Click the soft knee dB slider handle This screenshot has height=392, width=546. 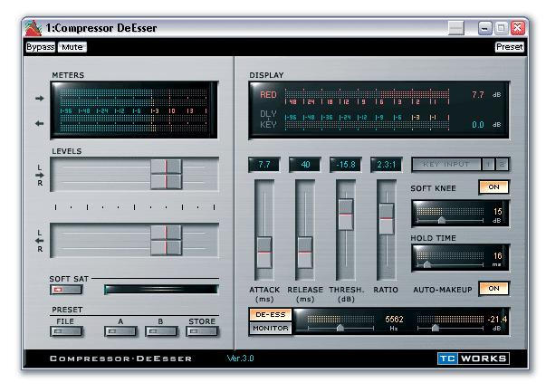point(442,220)
